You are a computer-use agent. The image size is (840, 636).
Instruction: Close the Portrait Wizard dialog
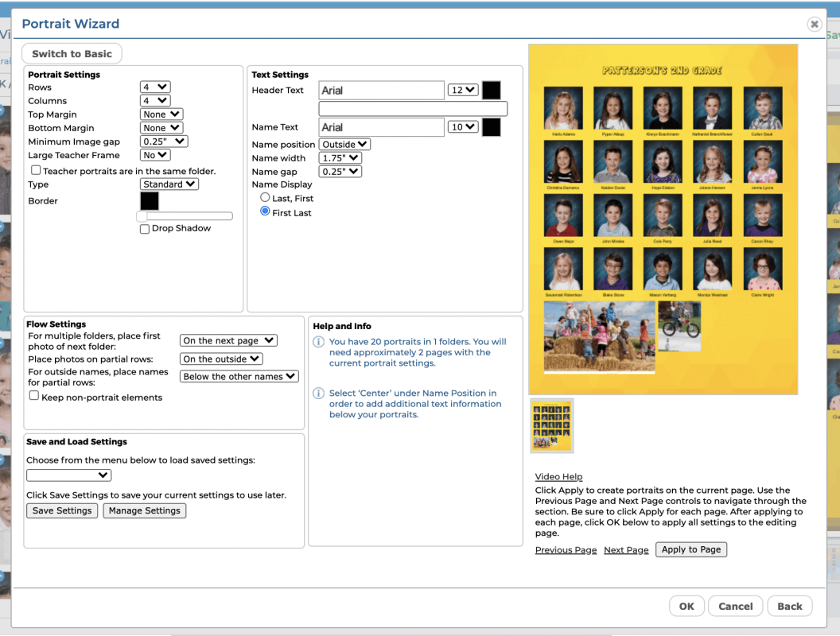tap(814, 25)
